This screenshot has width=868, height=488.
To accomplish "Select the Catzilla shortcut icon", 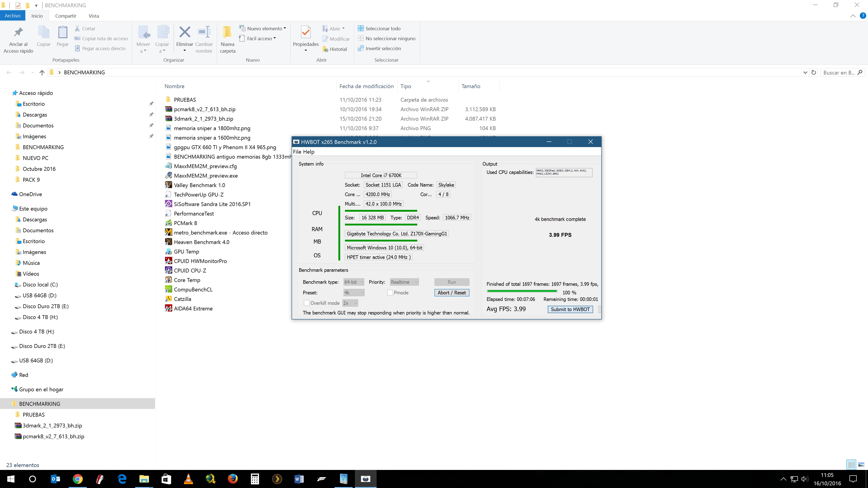I will 168,299.
